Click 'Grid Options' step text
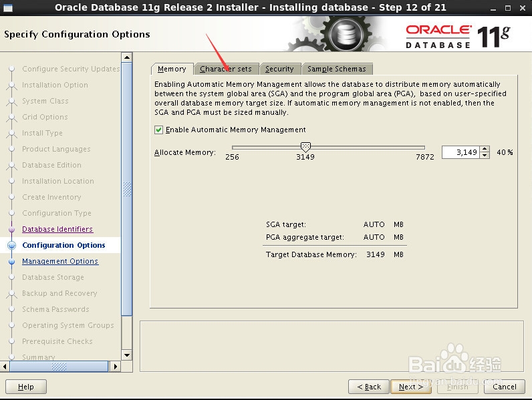This screenshot has width=532, height=400. coord(45,117)
